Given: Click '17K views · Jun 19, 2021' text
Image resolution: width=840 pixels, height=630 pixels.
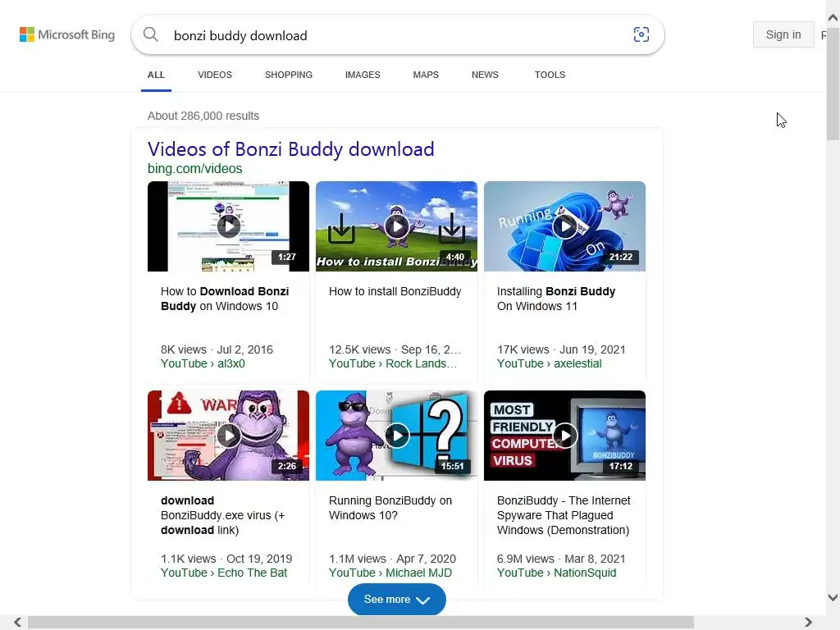Looking at the screenshot, I should click(x=561, y=349).
